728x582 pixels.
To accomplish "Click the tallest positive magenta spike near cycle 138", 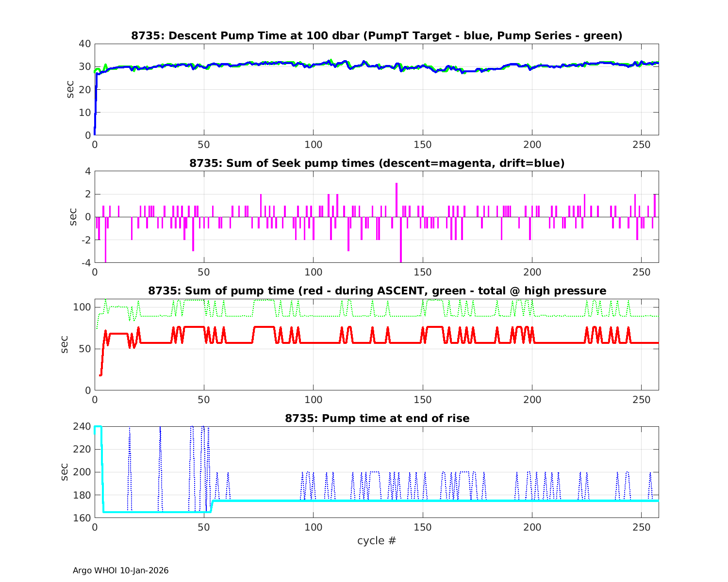I will click(397, 184).
